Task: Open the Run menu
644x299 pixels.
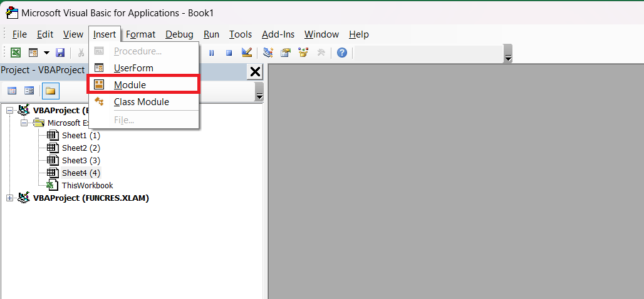Action: coord(212,34)
